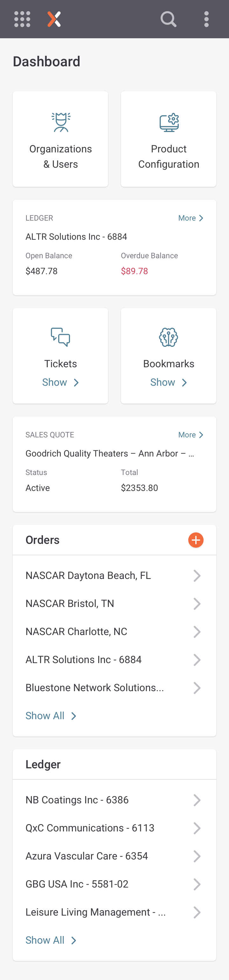
Task: Select NASCAR Bristol, TN order
Action: click(x=114, y=603)
